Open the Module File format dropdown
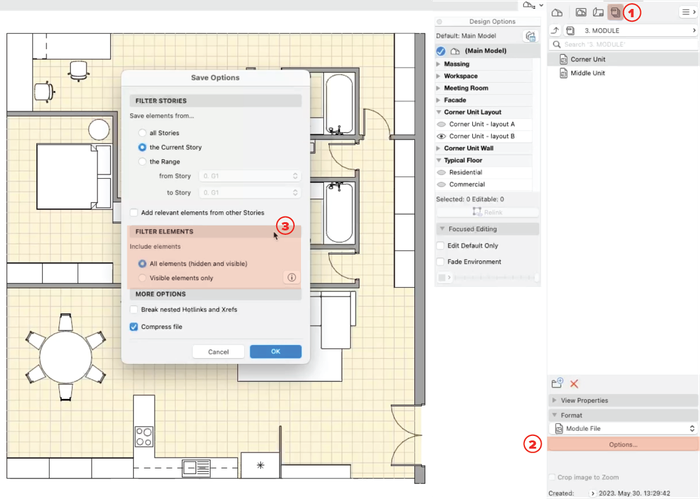The width and height of the screenshot is (700, 499). pyautogui.click(x=623, y=428)
